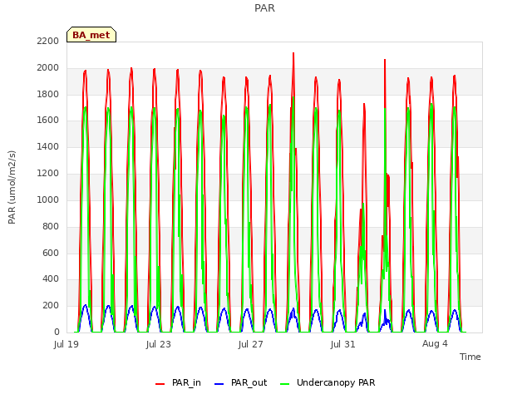Image resolution: width=532 pixels, height=399 pixels.
Task: Click the 1600 y-axis tick label
Action: (48, 120)
